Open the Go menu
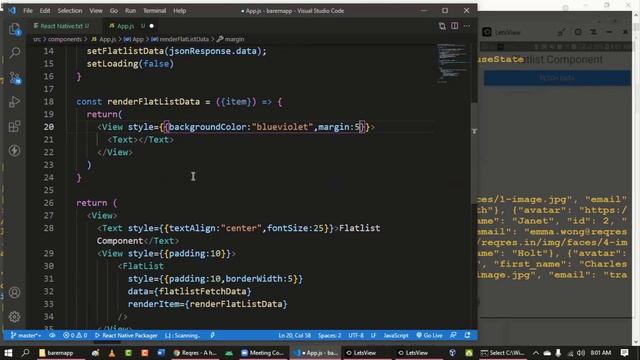 pyautogui.click(x=114, y=11)
